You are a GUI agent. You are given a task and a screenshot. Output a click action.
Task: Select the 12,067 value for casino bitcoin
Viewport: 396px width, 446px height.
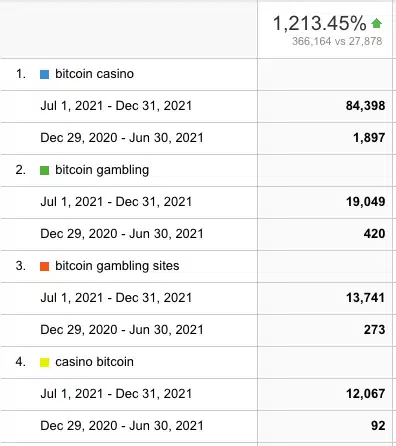coord(365,394)
